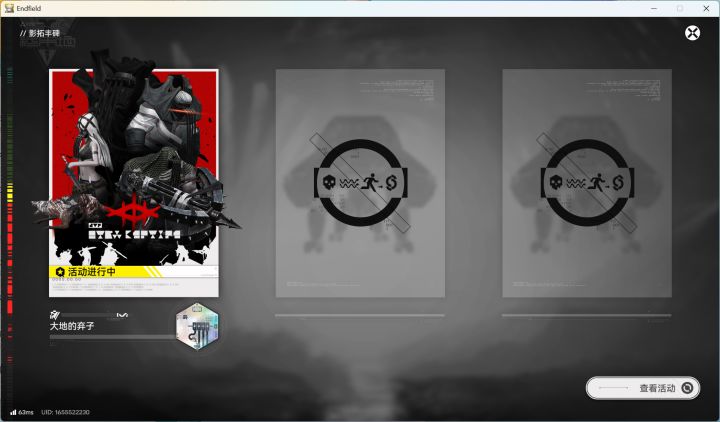Click the 查看活动 button
The height and width of the screenshot is (422, 720).
[x=643, y=388]
